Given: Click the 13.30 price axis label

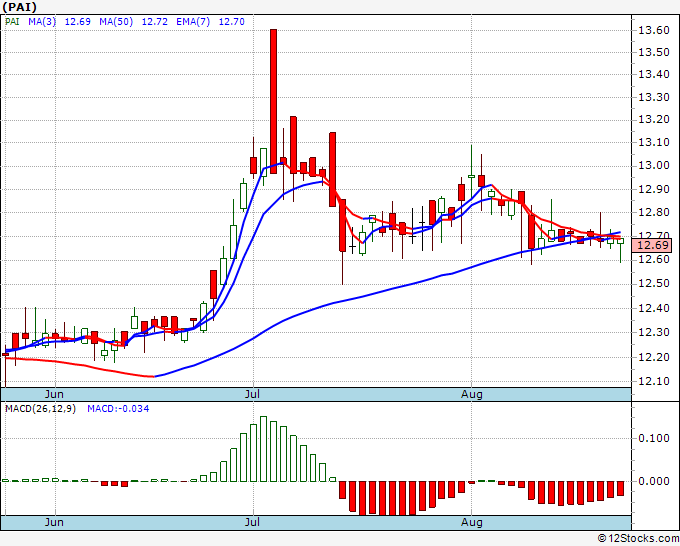Looking at the screenshot, I should pyautogui.click(x=654, y=97).
